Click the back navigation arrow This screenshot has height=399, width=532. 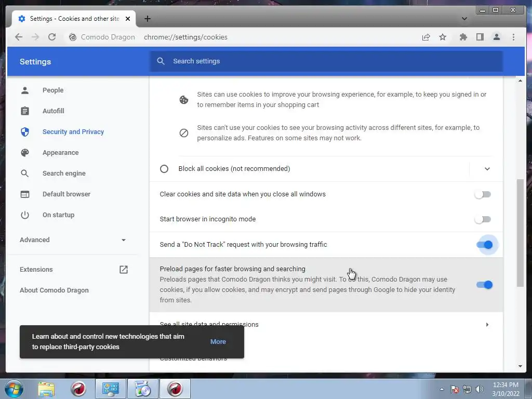[x=19, y=37]
